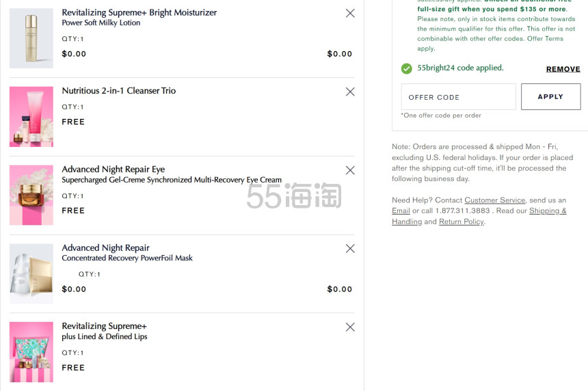The image size is (588, 391).
Task: Click 'Concentrated Recovery PowerFoil Mask' text
Action: [127, 258]
